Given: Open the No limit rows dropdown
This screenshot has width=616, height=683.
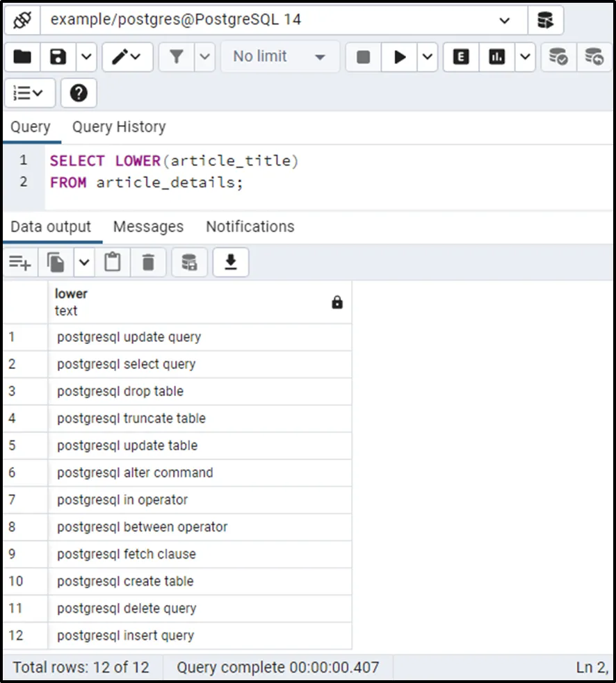Looking at the screenshot, I should point(279,57).
